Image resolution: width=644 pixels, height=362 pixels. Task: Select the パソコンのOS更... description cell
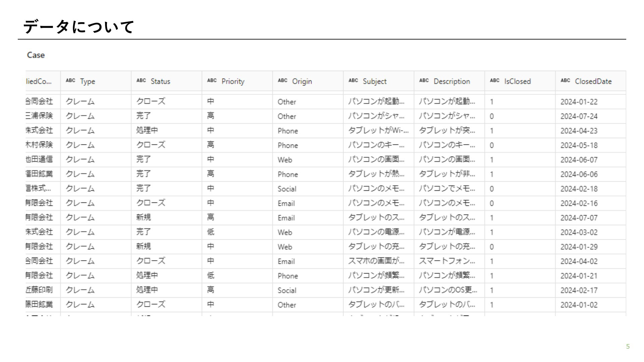[447, 290]
